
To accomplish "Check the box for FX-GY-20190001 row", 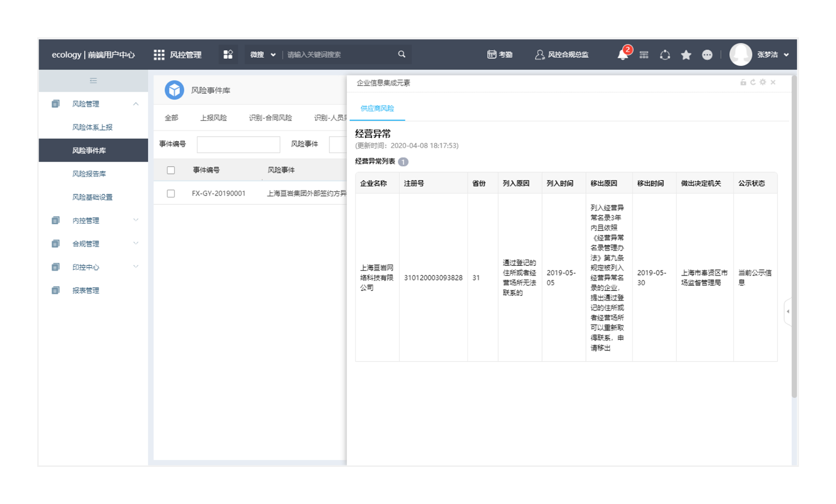I will pos(171,193).
